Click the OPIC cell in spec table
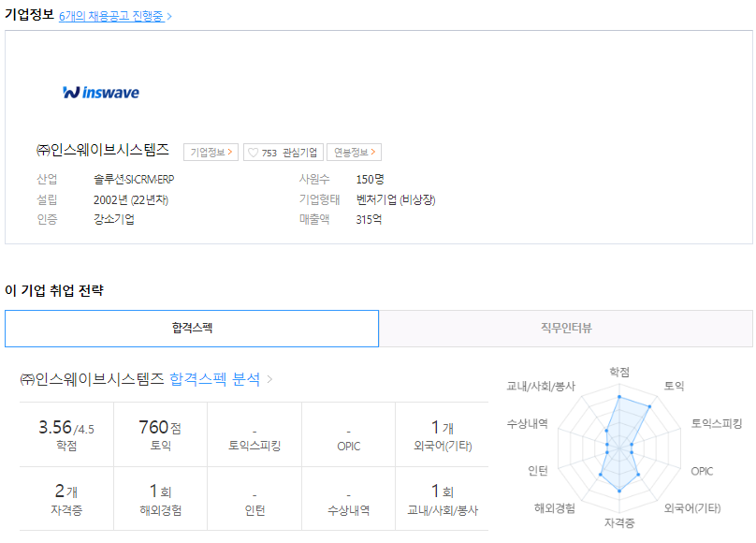756x543 pixels. tap(349, 434)
